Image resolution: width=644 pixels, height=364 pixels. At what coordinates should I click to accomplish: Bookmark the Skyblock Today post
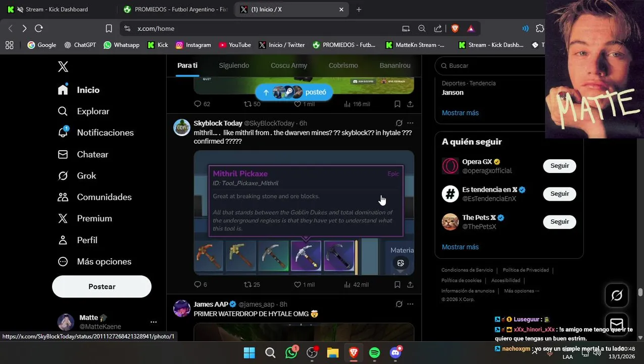398,285
